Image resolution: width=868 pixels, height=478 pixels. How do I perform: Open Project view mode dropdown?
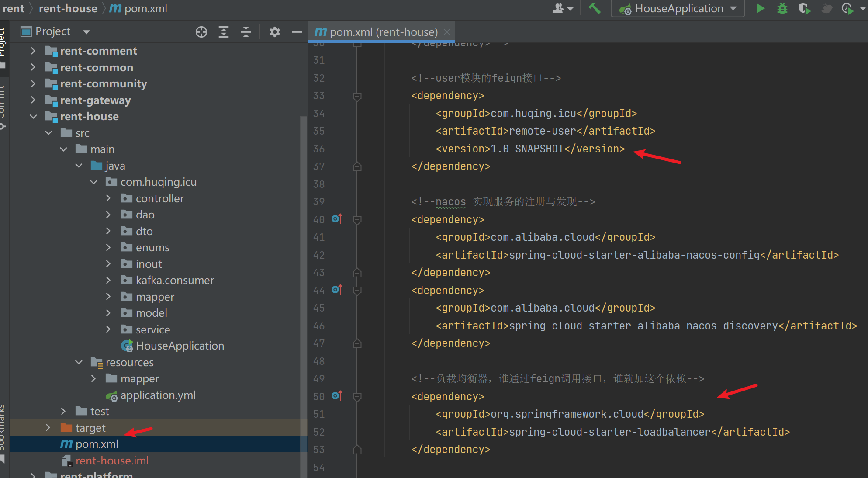pyautogui.click(x=86, y=32)
